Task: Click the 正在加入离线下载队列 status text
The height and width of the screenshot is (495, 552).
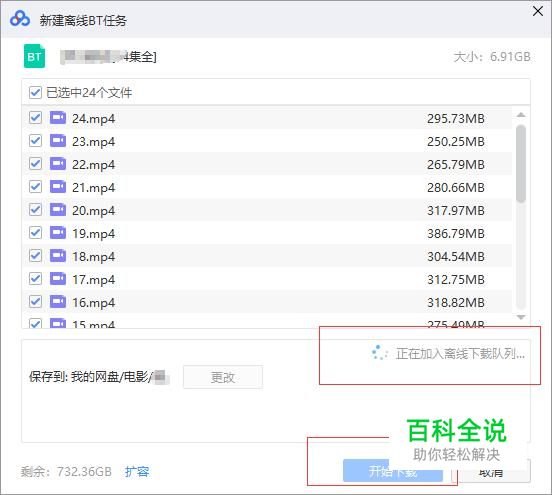Action: coord(460,353)
